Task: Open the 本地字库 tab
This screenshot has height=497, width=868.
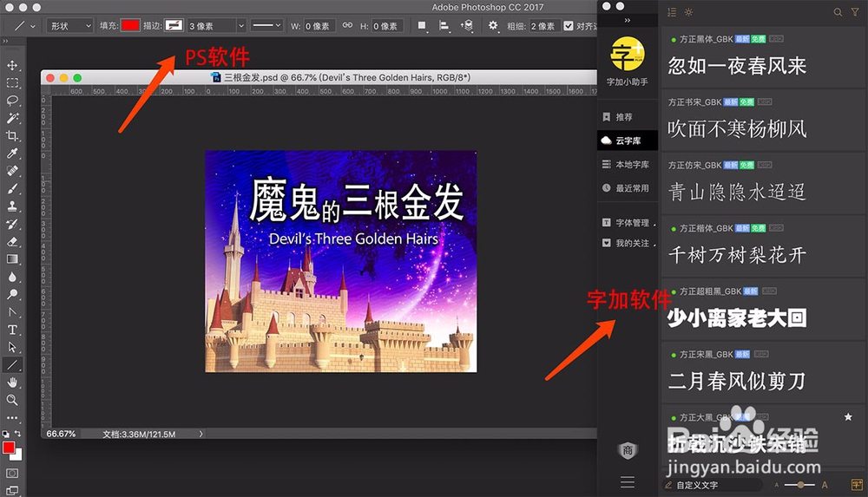Action: [x=628, y=165]
